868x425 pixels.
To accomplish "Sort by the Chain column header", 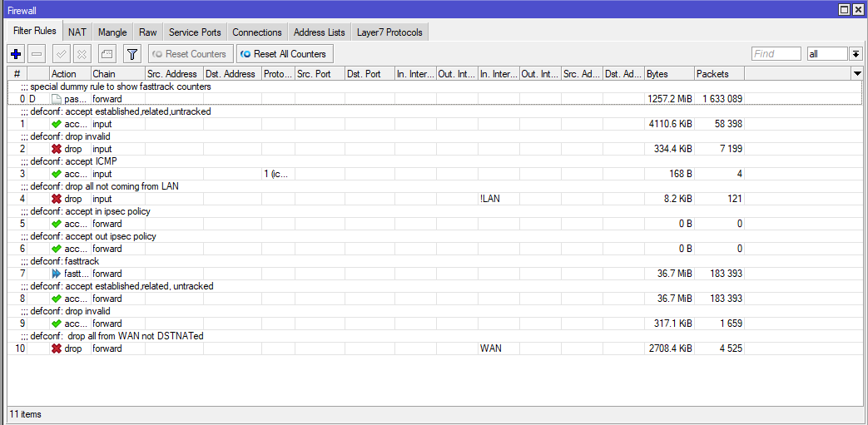I will point(118,73).
